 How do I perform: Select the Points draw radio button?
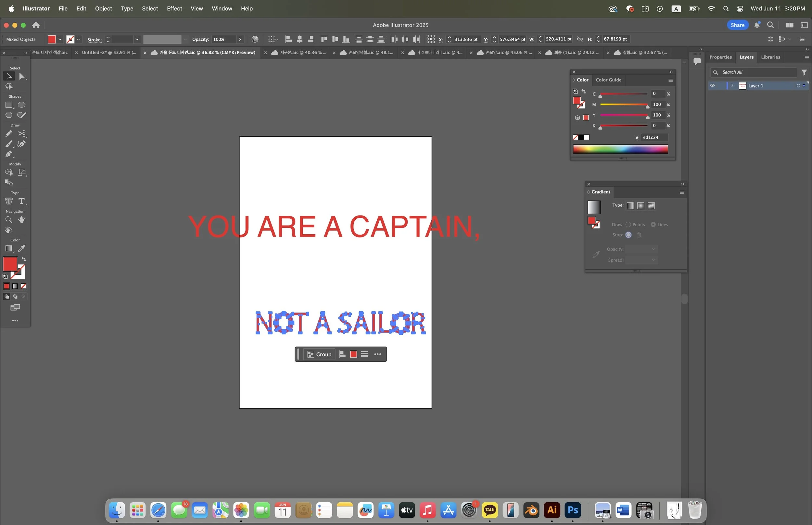point(628,225)
